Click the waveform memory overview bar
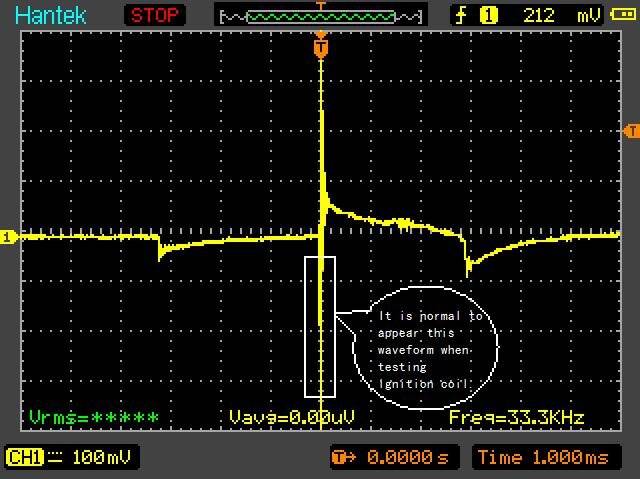Viewport: 640px width, 479px height. coord(320,16)
